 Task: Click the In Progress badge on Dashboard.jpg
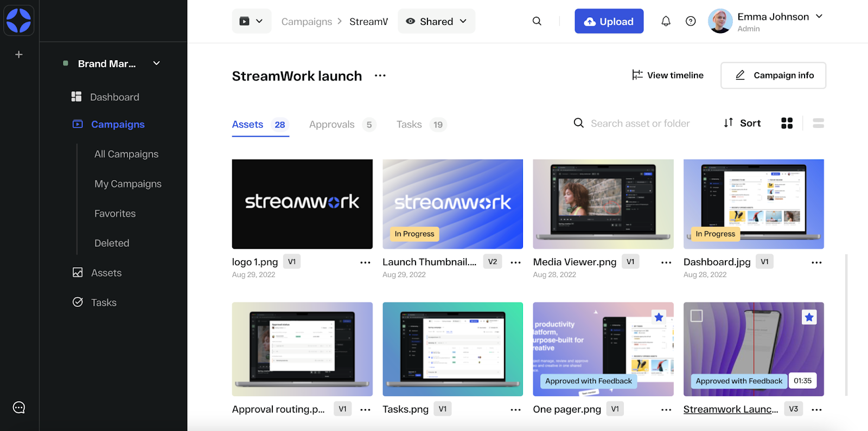(716, 234)
